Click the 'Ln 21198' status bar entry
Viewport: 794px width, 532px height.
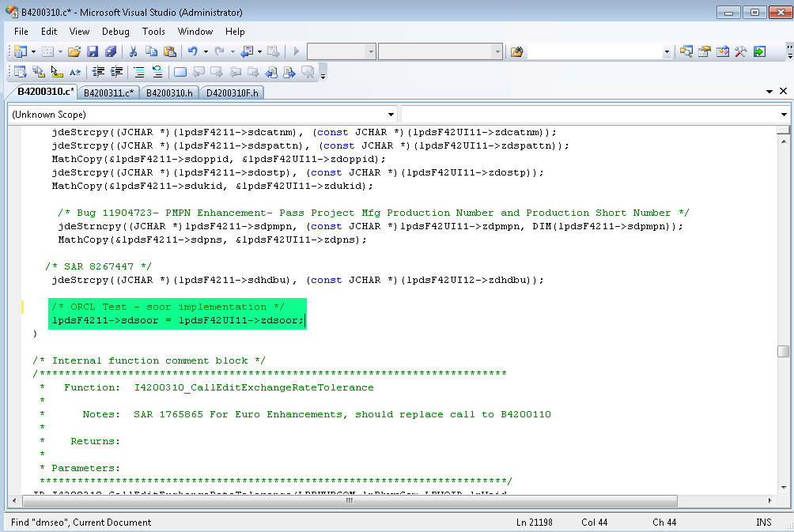point(535,523)
